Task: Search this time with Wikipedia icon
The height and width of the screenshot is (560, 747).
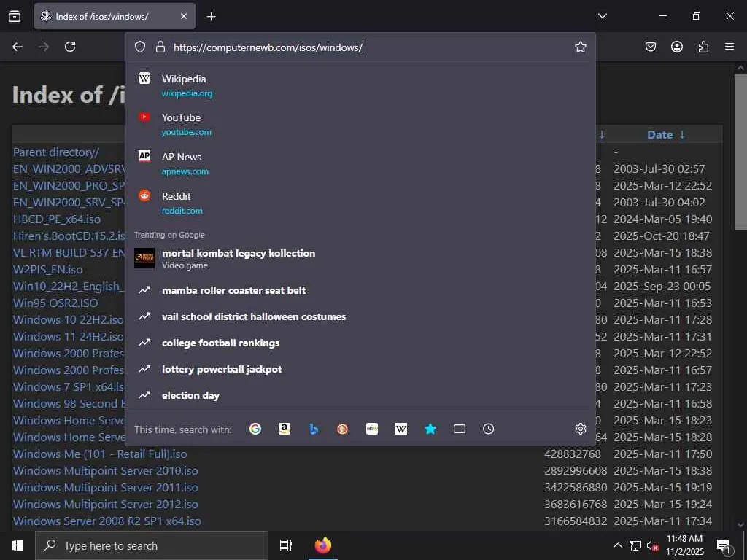Action: click(x=401, y=429)
